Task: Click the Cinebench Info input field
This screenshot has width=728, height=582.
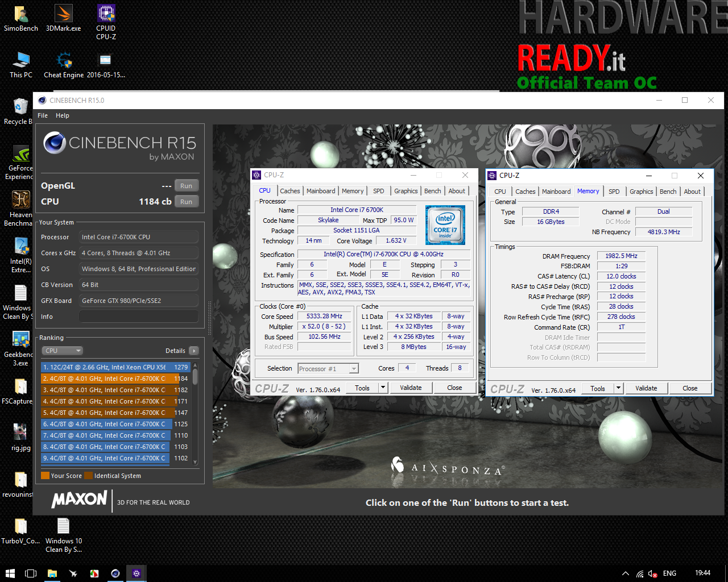Action: [139, 317]
